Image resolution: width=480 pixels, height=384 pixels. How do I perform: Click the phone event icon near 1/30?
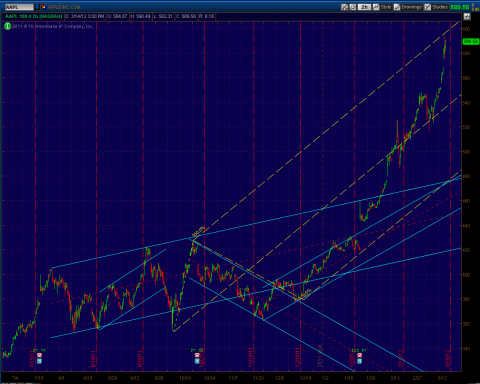[x=359, y=355]
